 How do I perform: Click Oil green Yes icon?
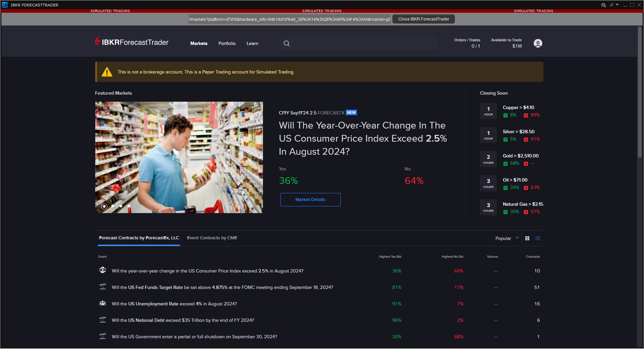coord(505,188)
